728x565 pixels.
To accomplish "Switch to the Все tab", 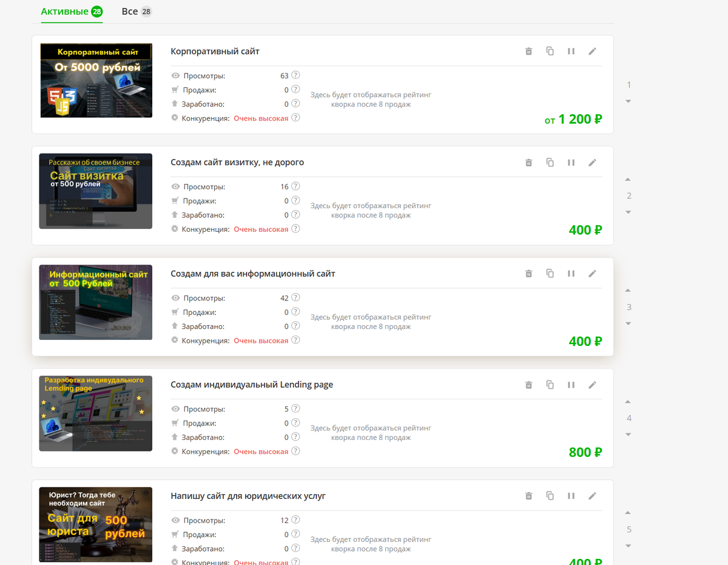I will pyautogui.click(x=136, y=12).
